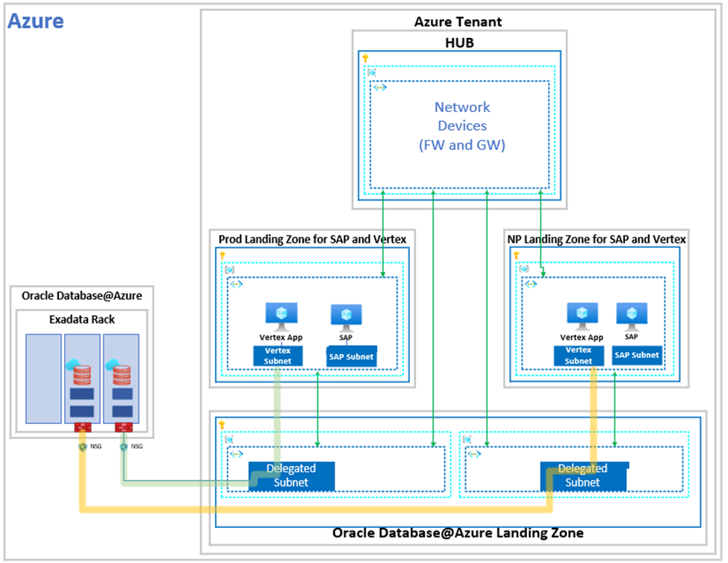The width and height of the screenshot is (728, 563).
Task: Click the SAP VM icon in NP Landing Zone
Action: 632,317
